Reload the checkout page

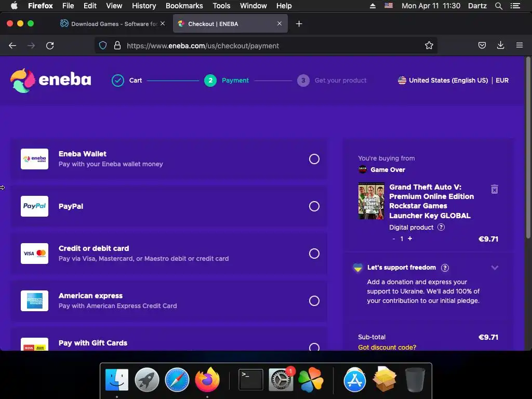[50, 46]
